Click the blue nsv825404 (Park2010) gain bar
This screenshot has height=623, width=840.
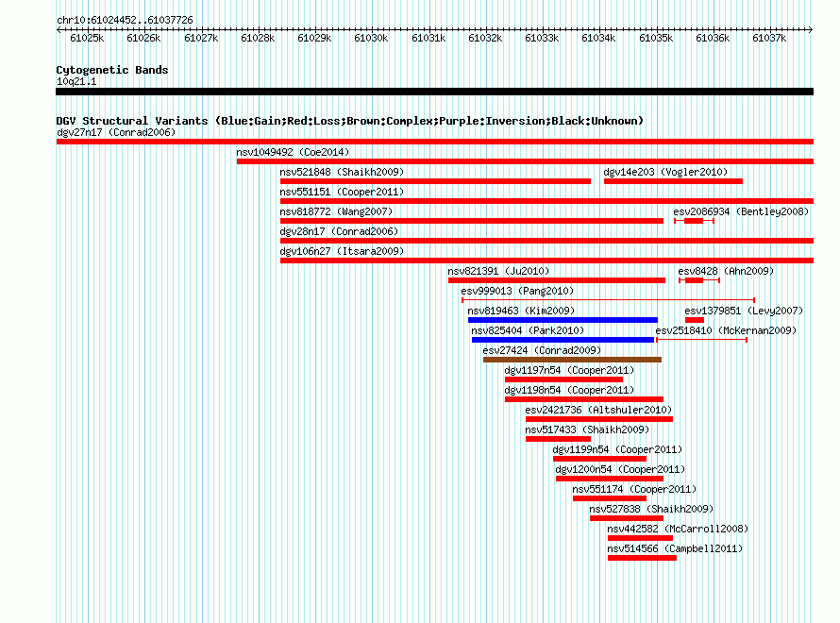(x=563, y=340)
